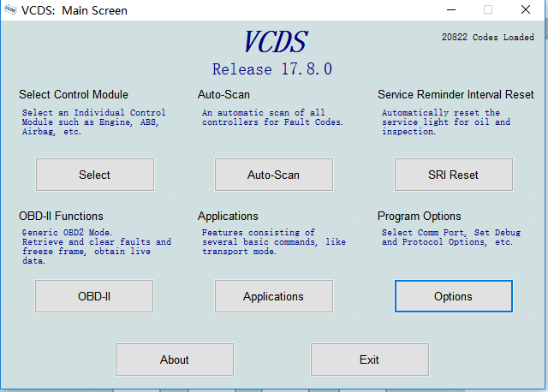Click the 'Automatically reset the service light' text
548x392 pixels.
(446, 122)
